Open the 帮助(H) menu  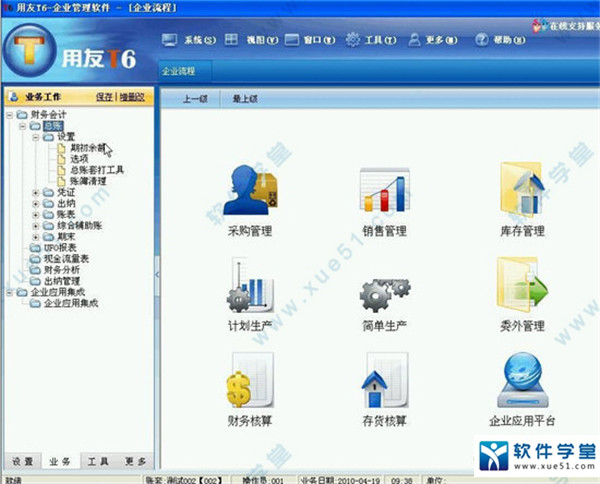(x=509, y=40)
